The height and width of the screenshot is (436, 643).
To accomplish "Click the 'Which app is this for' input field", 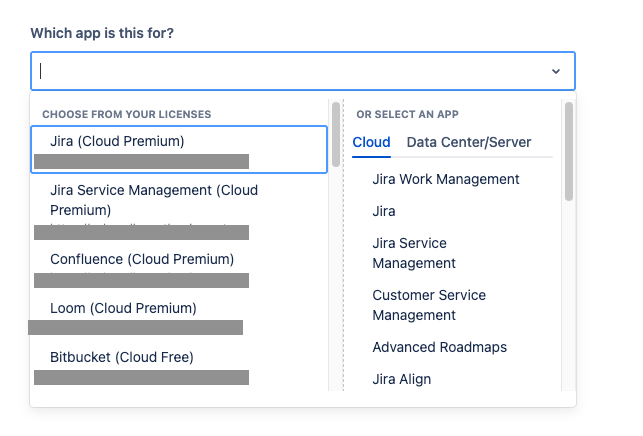I will coord(290,71).
